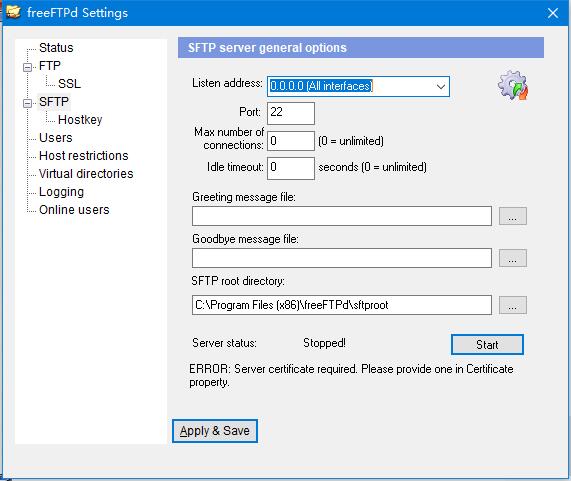The width and height of the screenshot is (571, 481).
Task: Select Status in the settings tree
Action: pos(56,48)
